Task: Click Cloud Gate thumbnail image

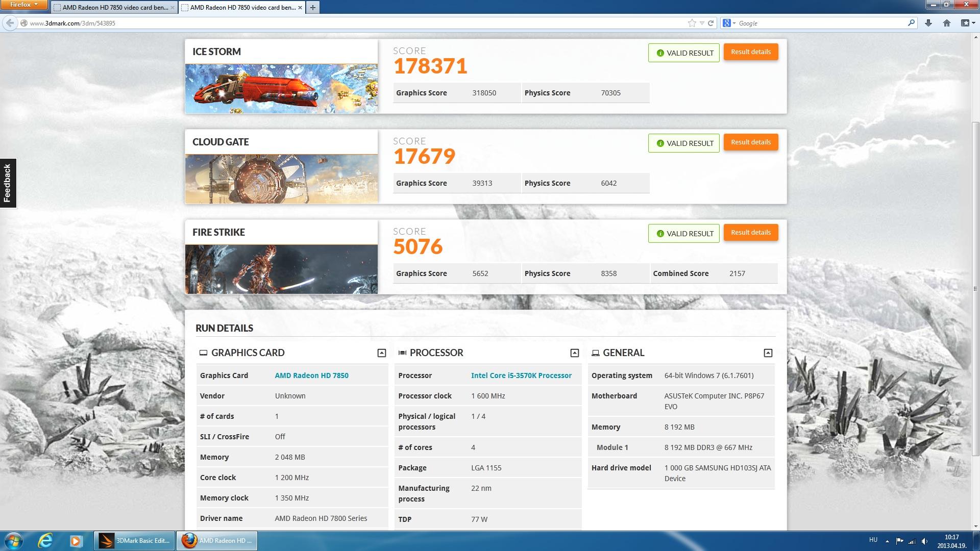Action: 281,179
